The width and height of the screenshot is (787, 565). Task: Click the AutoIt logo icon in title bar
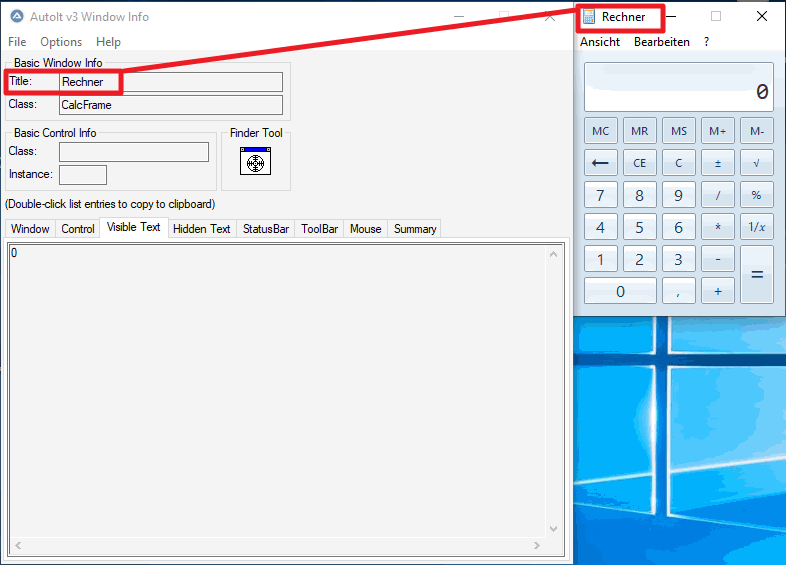tap(17, 16)
